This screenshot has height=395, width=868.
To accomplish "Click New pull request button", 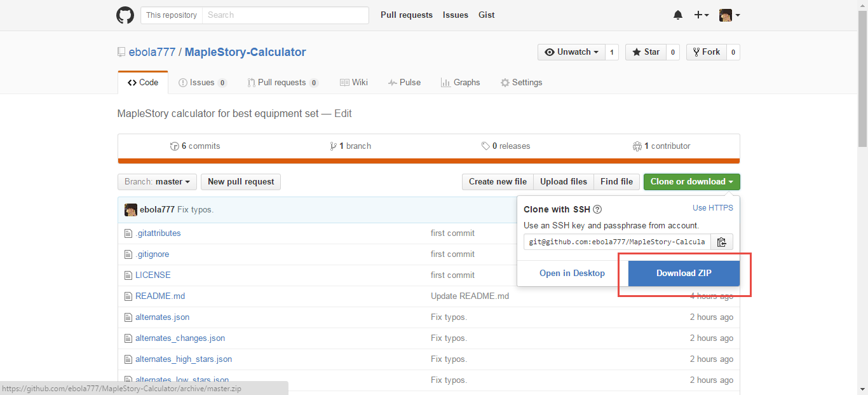I will [x=241, y=182].
